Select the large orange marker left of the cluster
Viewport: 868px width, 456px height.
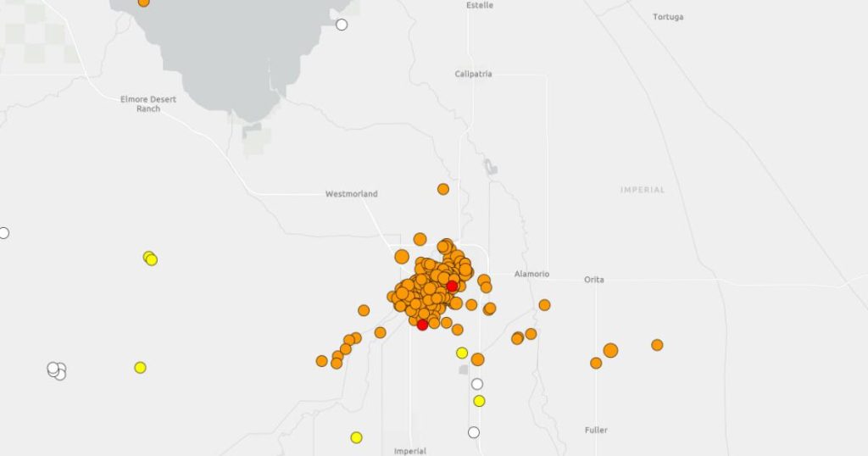point(402,257)
